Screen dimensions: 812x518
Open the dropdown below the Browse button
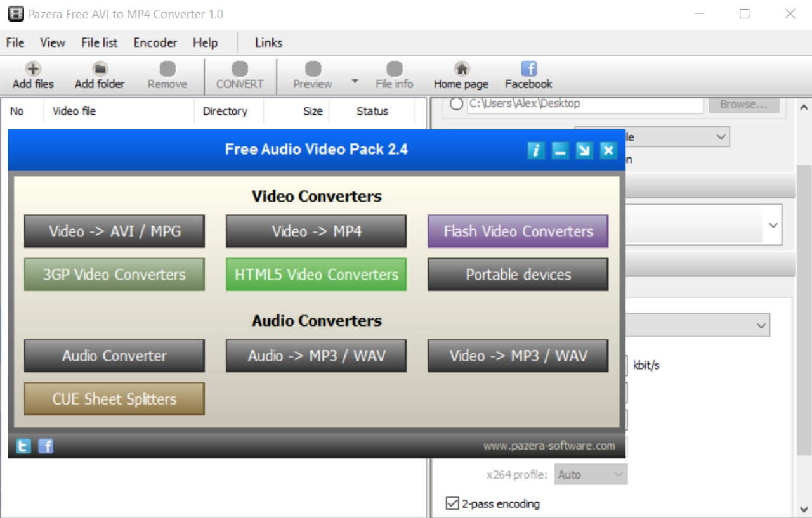(x=652, y=137)
